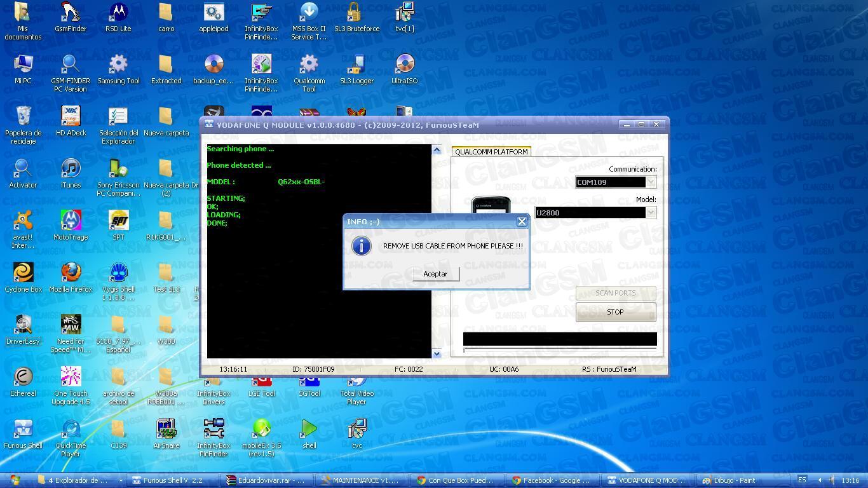
Task: Open Furious Shell desktop icon
Action: coord(23,435)
